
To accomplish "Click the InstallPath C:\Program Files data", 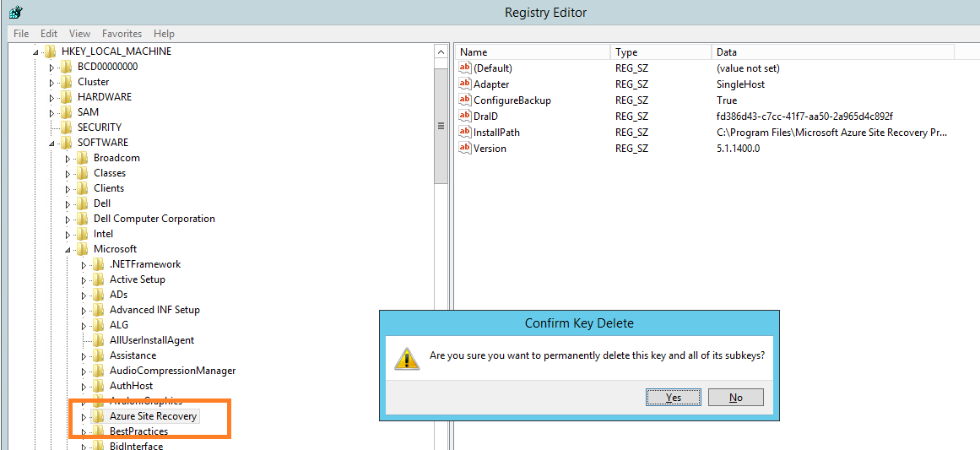I will [832, 132].
